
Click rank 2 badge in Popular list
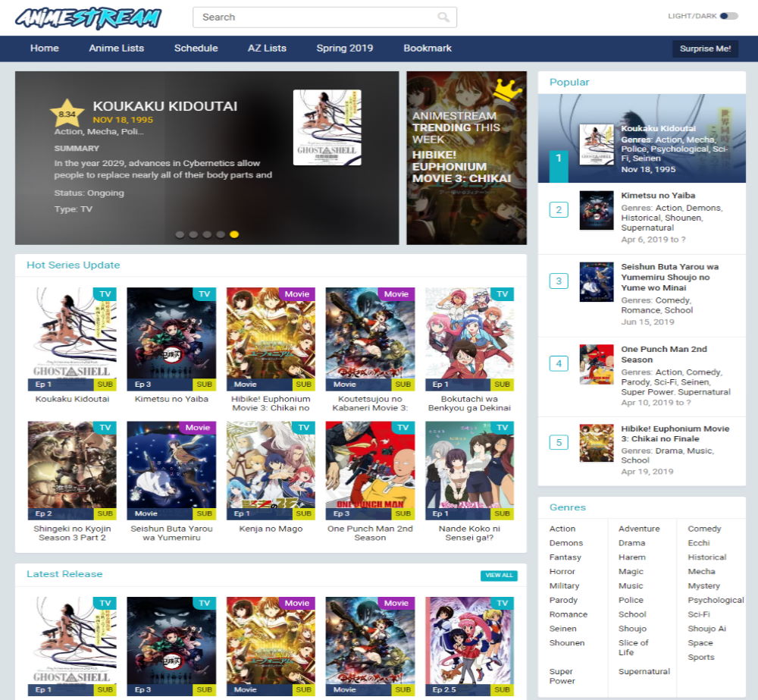pos(559,210)
